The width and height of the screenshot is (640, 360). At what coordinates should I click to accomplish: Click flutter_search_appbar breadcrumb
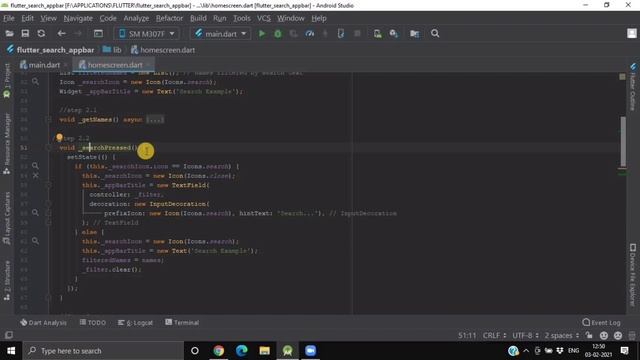pyautogui.click(x=51, y=50)
